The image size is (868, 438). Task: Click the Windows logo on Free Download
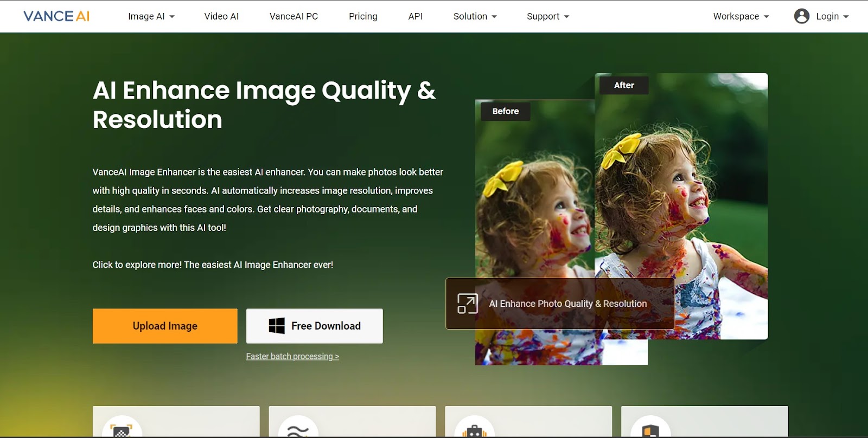pos(277,326)
